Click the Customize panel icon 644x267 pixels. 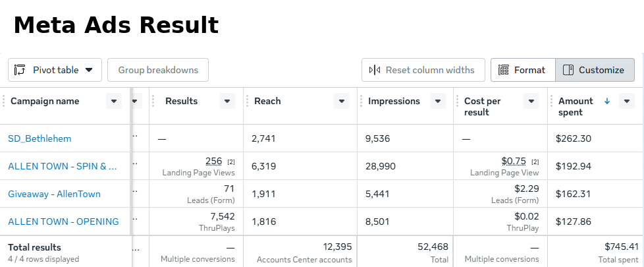568,70
